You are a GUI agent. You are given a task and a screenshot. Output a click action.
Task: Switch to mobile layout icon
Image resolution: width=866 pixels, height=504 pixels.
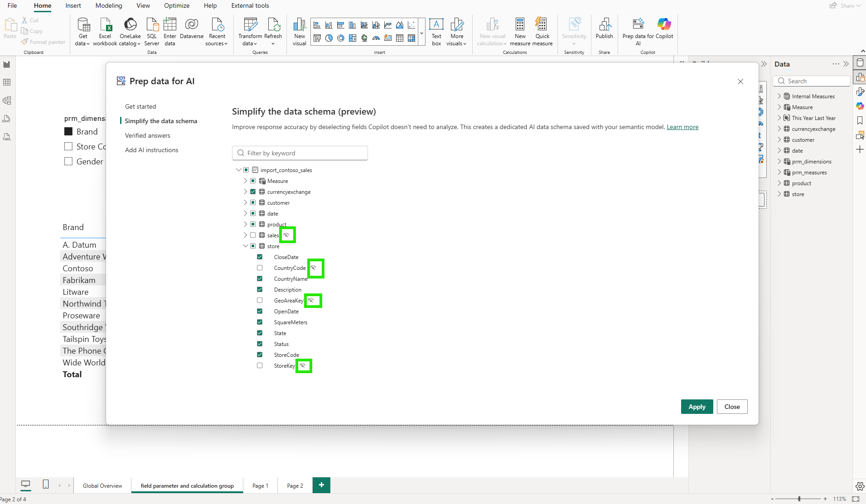tap(46, 485)
